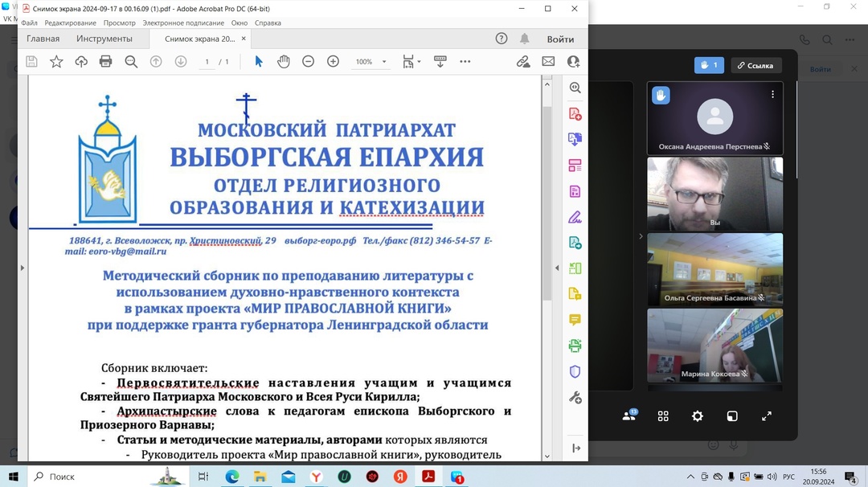
Task: Select Ольга Сергеевна Басавина video tile
Action: pyautogui.click(x=715, y=269)
